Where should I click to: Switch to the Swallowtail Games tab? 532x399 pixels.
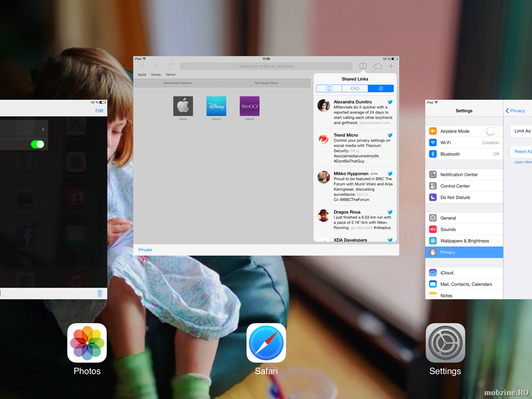[177, 83]
